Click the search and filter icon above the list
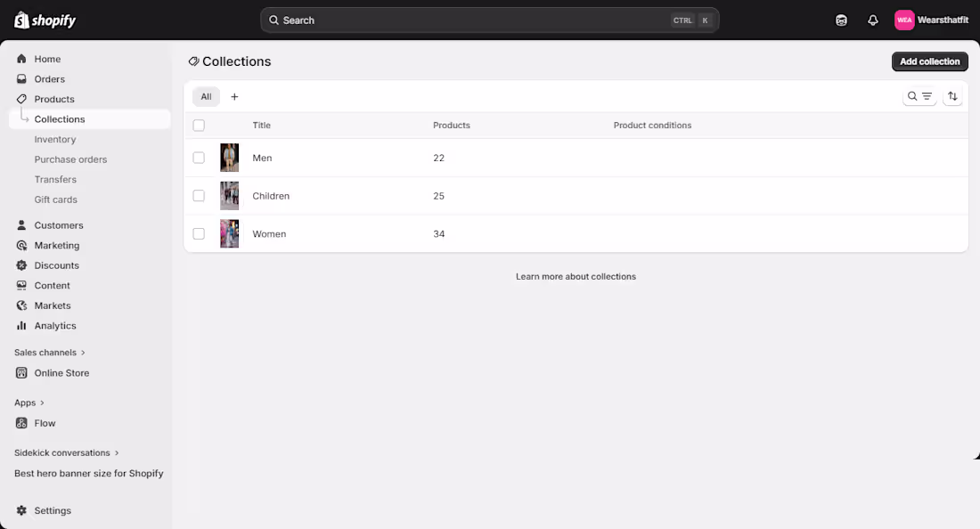The width and height of the screenshot is (980, 529). (919, 95)
